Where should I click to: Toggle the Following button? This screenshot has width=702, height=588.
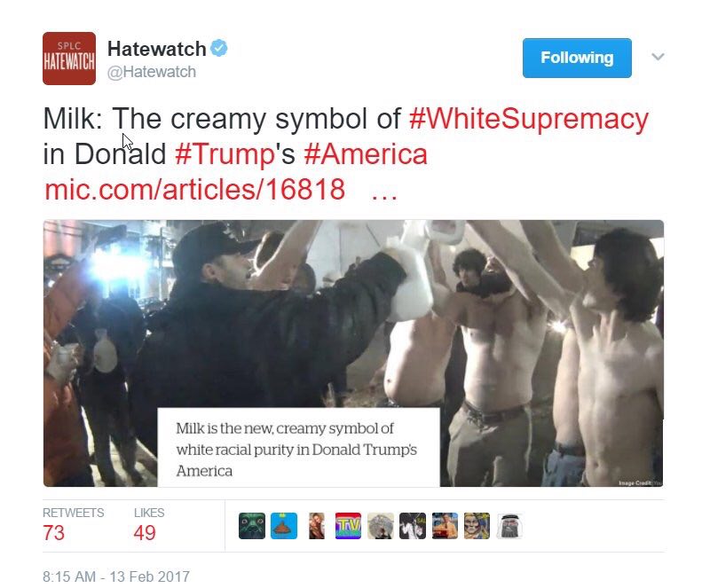coord(577,58)
